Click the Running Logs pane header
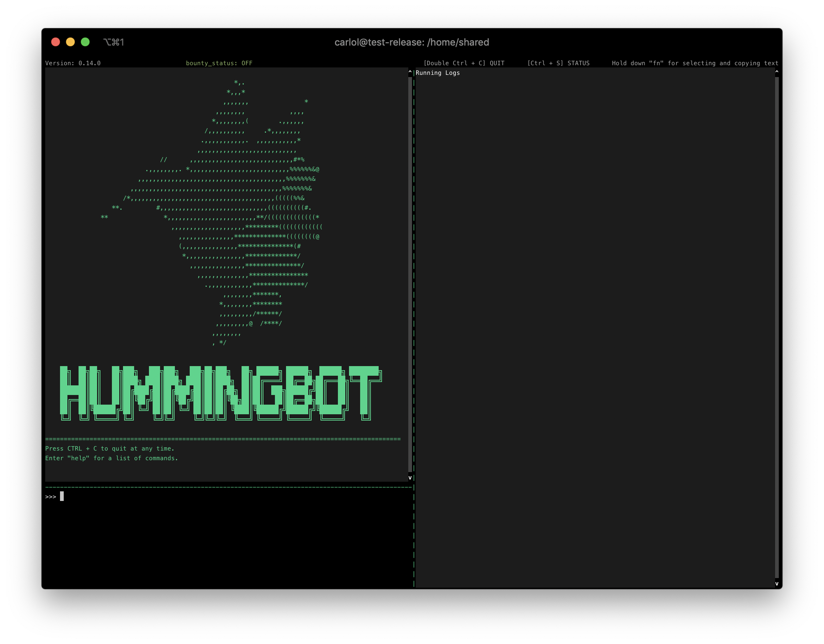This screenshot has height=644, width=824. [x=438, y=73]
